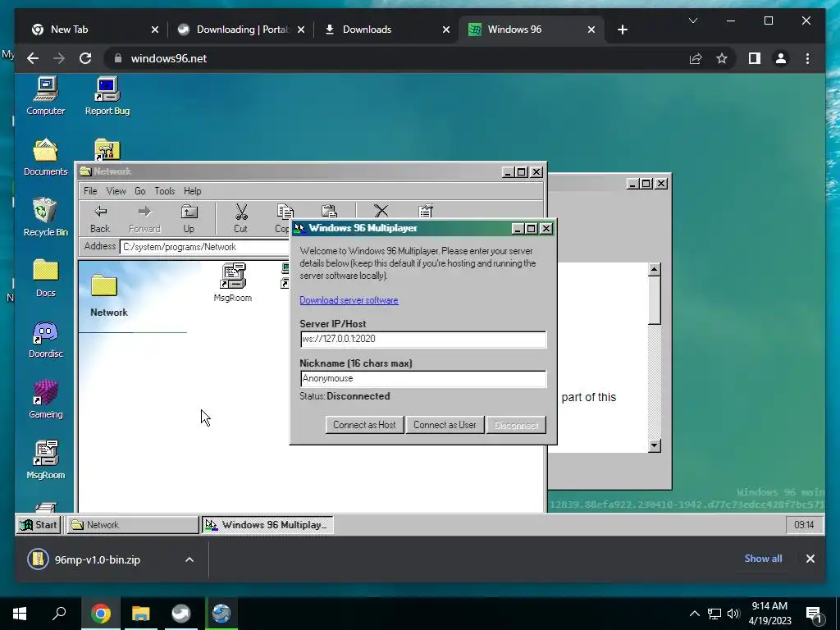Viewport: 840px width, 630px height.
Task: Click the Nickname input field
Action: click(x=423, y=379)
